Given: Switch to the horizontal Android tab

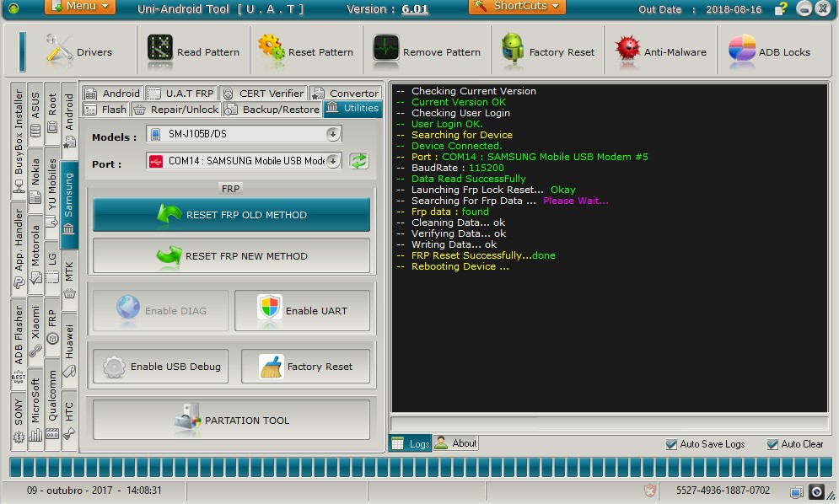Looking at the screenshot, I should pos(112,93).
